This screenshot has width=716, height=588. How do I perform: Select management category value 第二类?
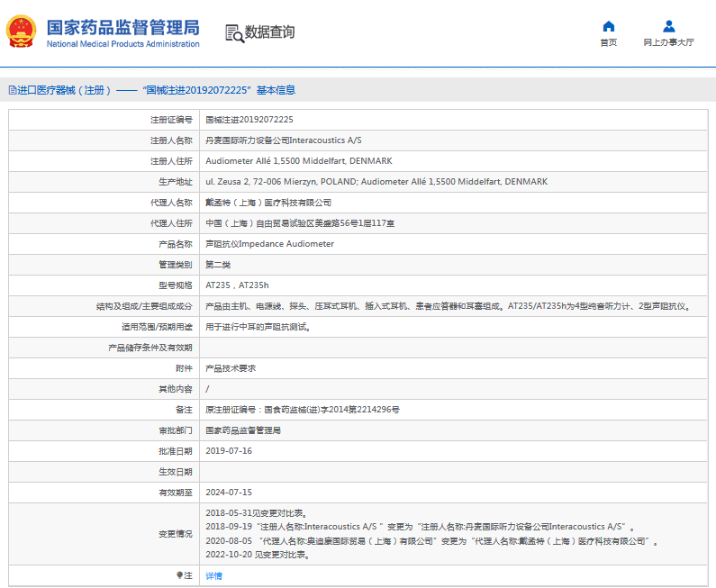coord(218,265)
